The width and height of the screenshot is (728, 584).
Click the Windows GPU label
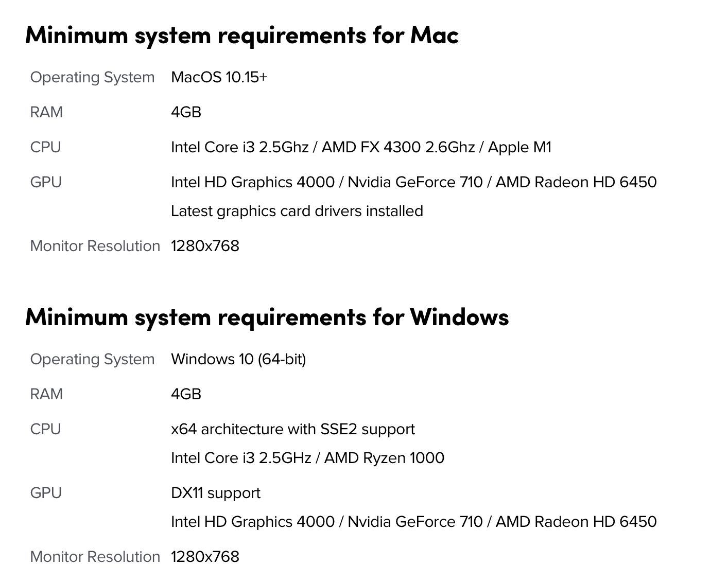pyautogui.click(x=46, y=493)
